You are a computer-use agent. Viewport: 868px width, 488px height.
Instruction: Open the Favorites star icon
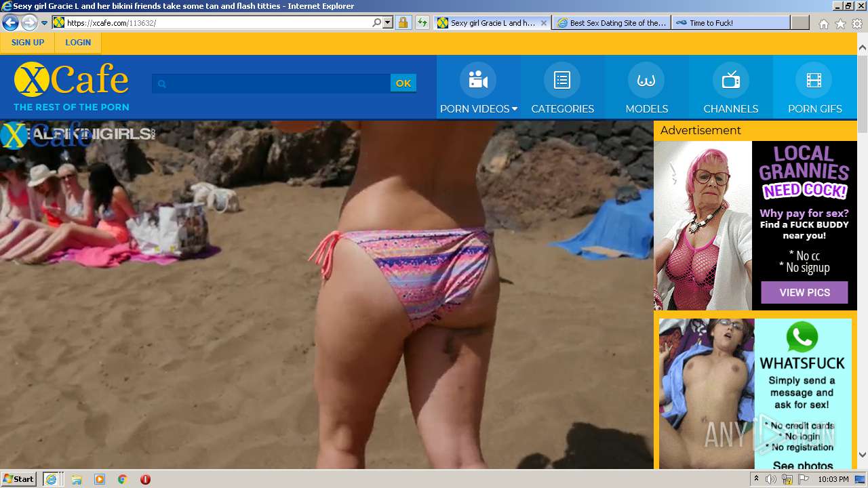click(840, 24)
